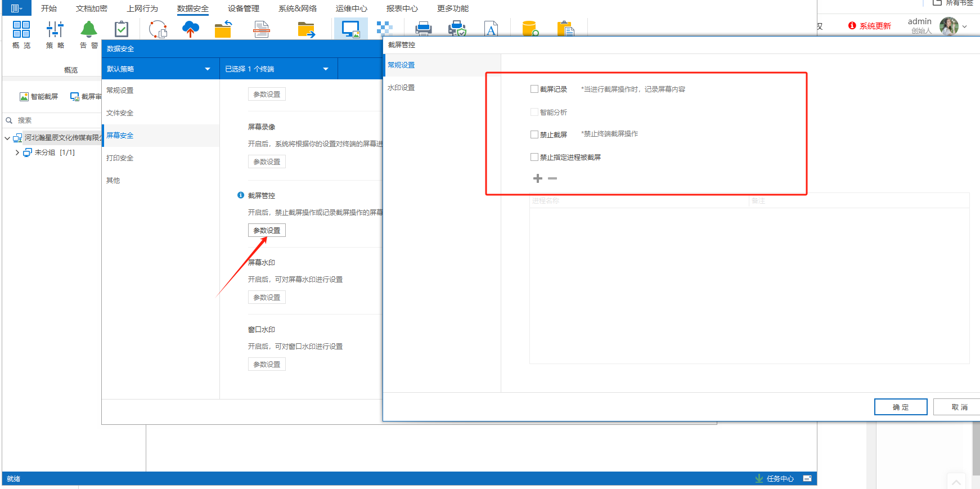Click 参数设置 under 截屏管控

coord(267,230)
